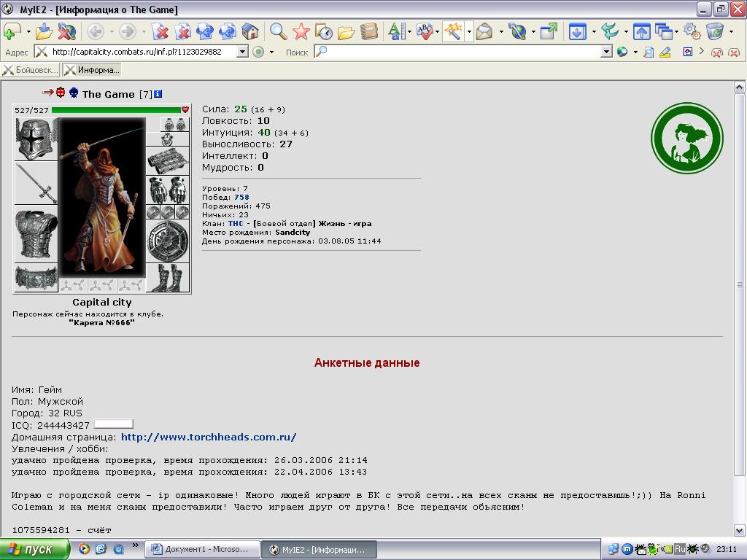Viewport: 747px width, 560px height.
Task: Expand the search field dropdown arrow
Action: (x=606, y=52)
